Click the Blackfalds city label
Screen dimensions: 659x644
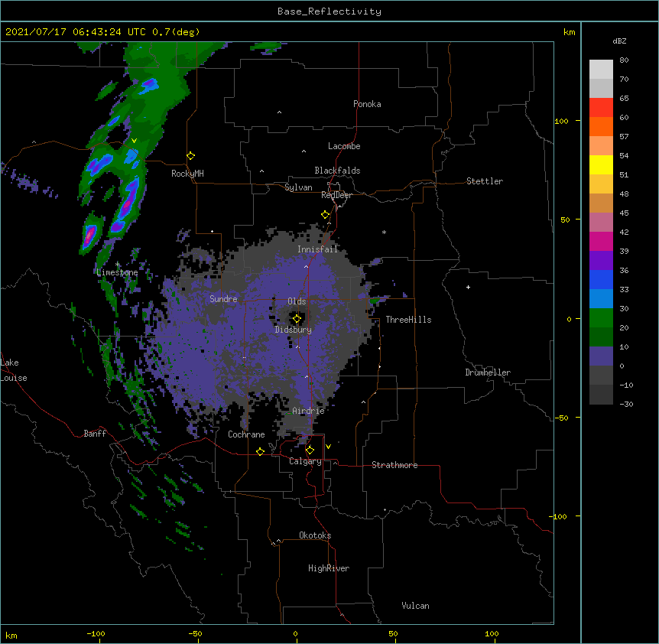tap(337, 171)
